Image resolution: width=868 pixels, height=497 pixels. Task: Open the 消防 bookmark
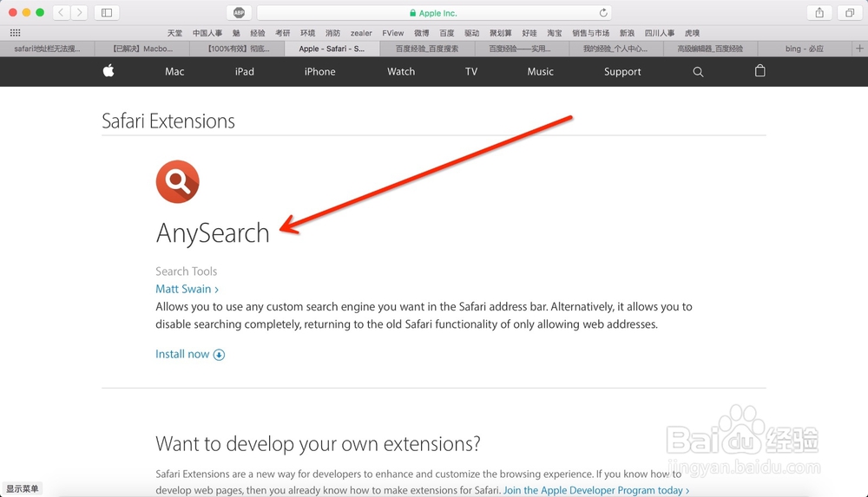[332, 33]
